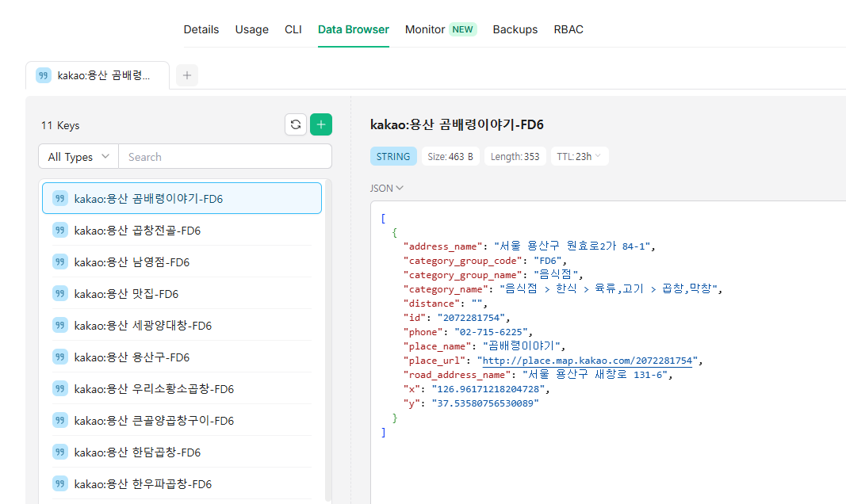This screenshot has height=504, width=846.
Task: Open the TTL: 23h dropdown
Action: [x=580, y=156]
